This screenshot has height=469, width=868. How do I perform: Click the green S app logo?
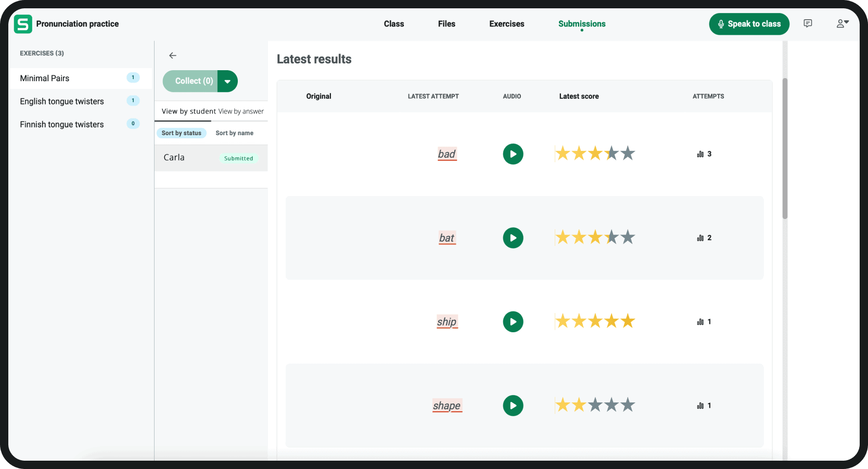[x=23, y=24]
